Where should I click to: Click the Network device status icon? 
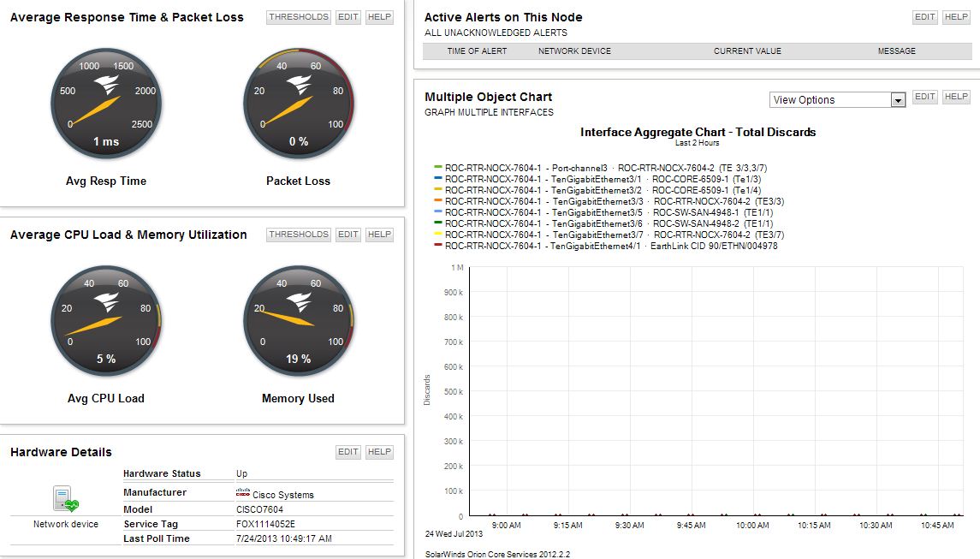(x=66, y=499)
